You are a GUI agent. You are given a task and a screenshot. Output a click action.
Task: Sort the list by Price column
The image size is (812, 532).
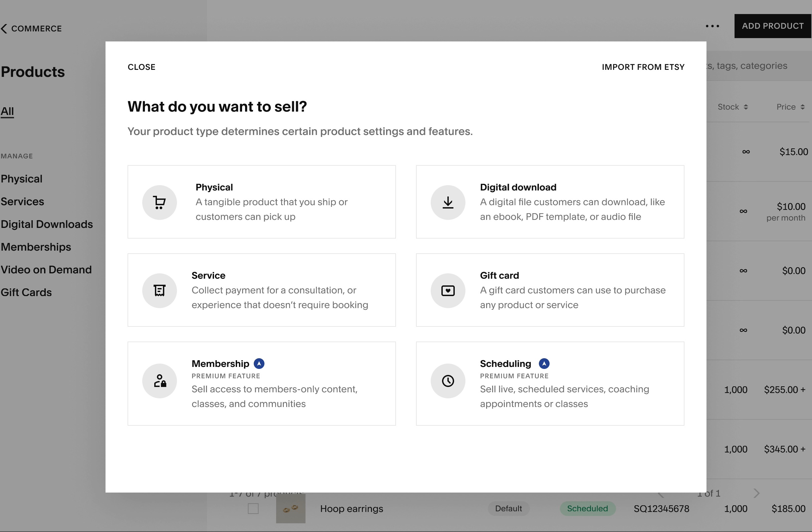(790, 107)
